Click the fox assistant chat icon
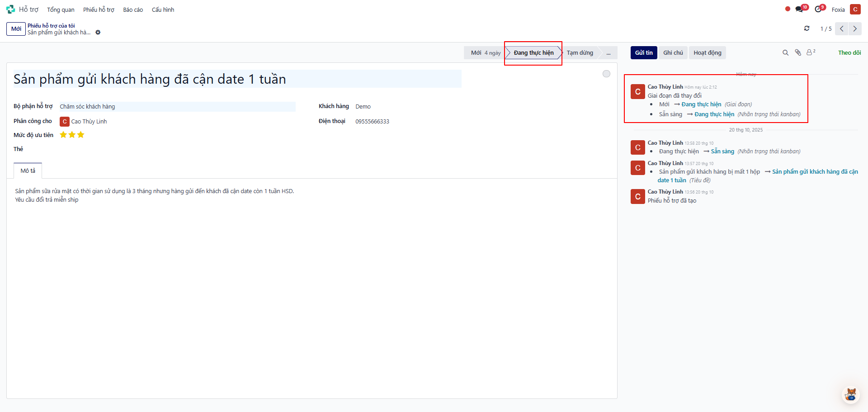The height and width of the screenshot is (412, 868). point(850,394)
